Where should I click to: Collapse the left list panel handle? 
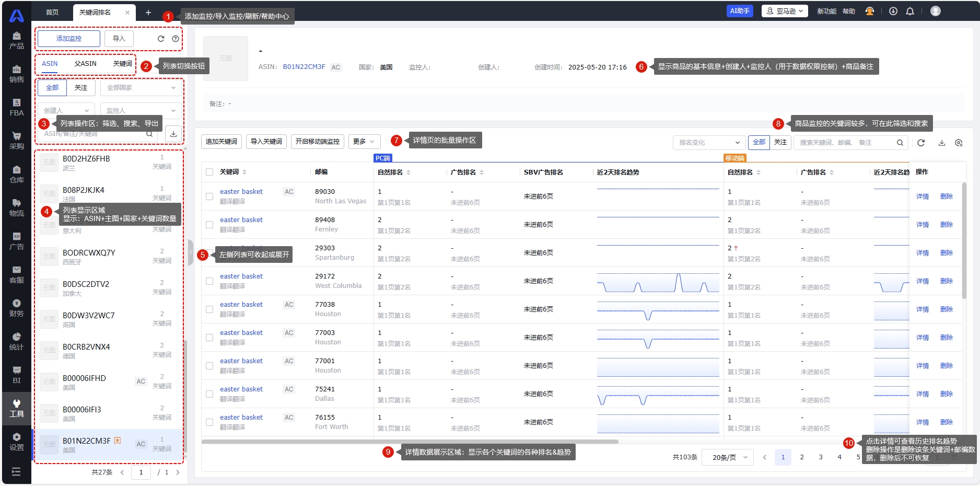[191, 253]
